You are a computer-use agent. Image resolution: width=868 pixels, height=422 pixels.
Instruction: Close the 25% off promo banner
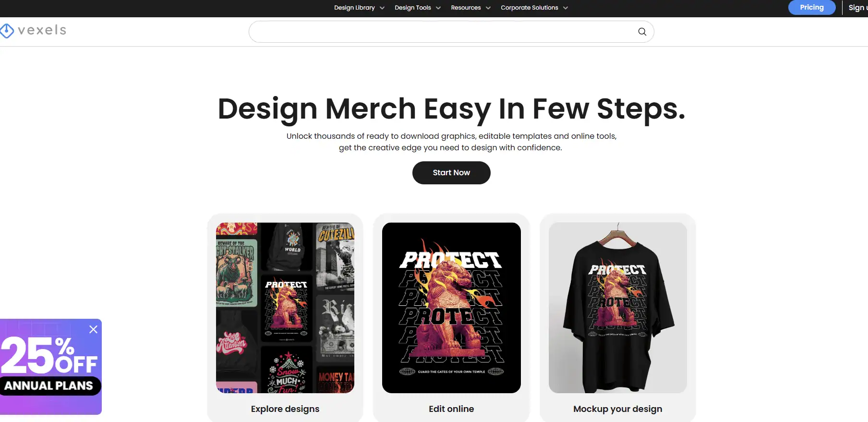[93, 329]
